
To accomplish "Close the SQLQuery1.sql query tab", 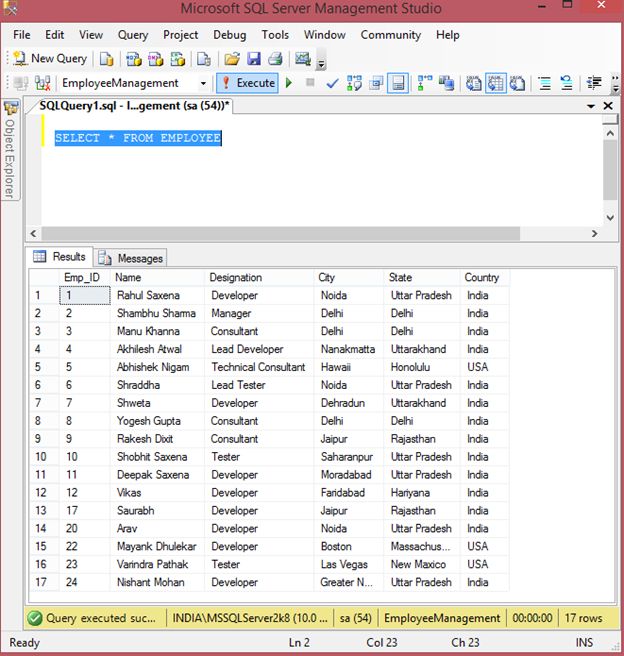I will (x=608, y=106).
